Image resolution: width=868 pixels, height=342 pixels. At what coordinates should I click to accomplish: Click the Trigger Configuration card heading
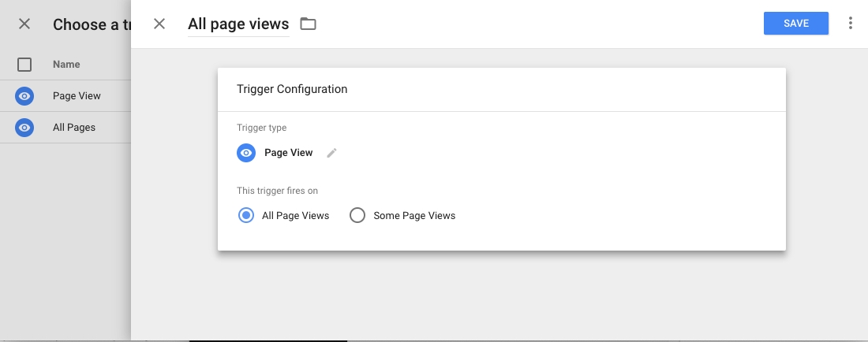click(292, 89)
